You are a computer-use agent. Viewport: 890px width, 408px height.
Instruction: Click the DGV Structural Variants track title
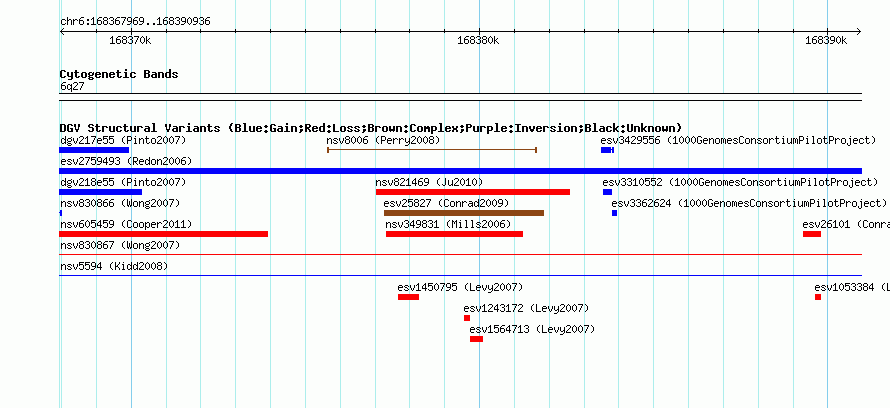pyautogui.click(x=371, y=128)
